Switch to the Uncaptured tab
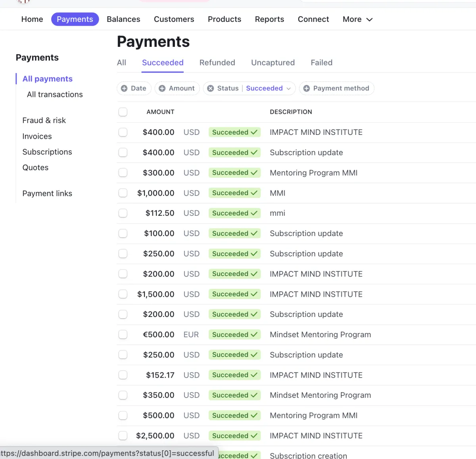 click(x=273, y=63)
